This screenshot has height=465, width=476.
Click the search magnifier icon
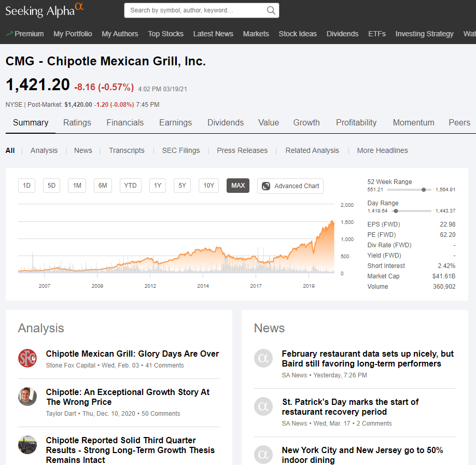pos(271,10)
